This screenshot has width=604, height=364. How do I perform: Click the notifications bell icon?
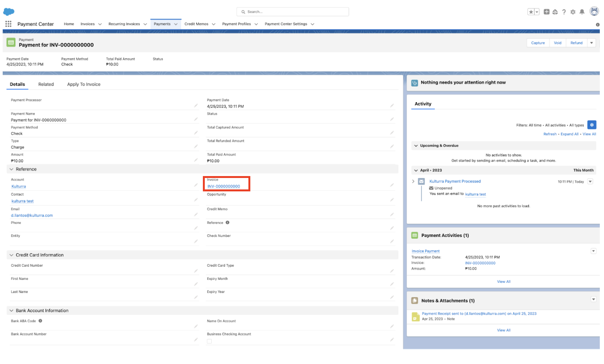(582, 12)
